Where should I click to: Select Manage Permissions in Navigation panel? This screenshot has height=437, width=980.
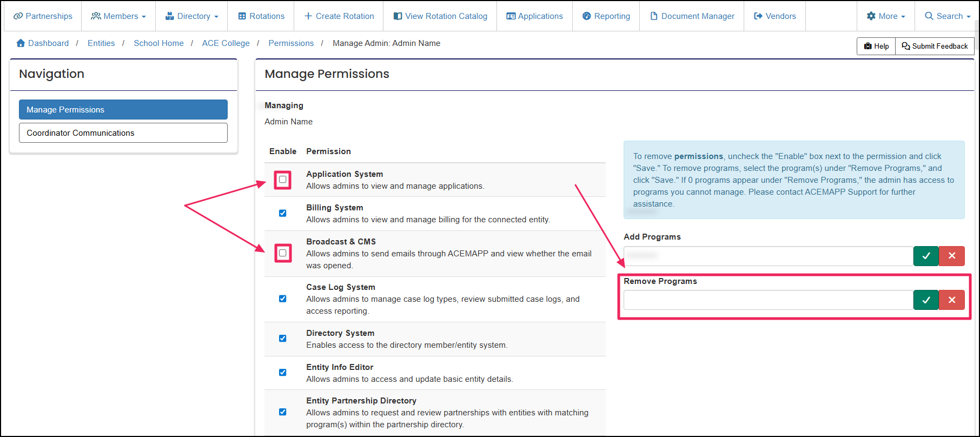123,109
